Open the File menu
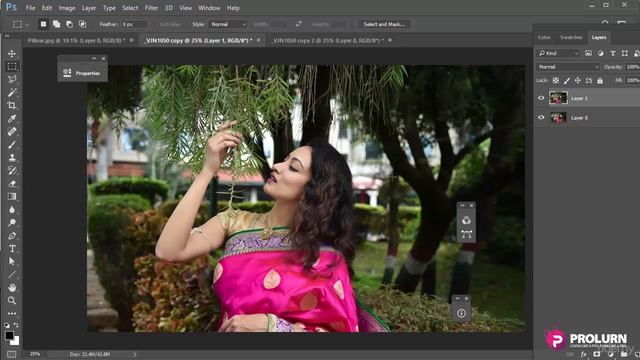 click(x=30, y=8)
